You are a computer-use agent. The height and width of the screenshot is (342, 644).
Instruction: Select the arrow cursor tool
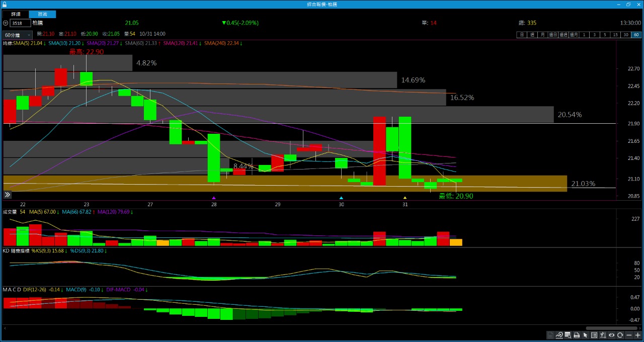(585, 335)
